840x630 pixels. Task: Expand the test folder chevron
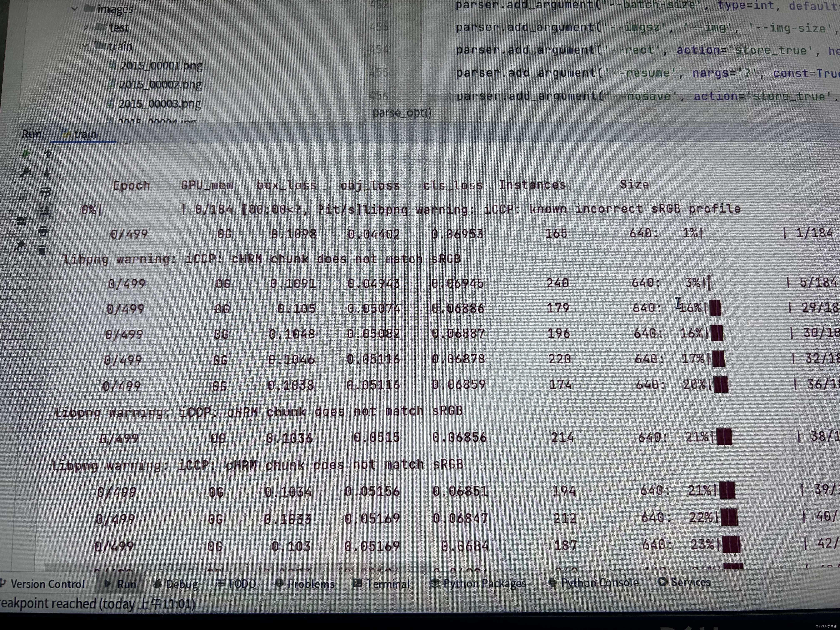pos(86,27)
